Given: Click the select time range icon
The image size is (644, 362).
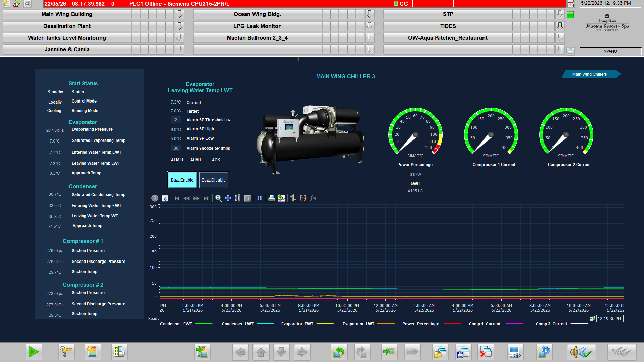Looking at the screenshot, I should [x=303, y=198].
